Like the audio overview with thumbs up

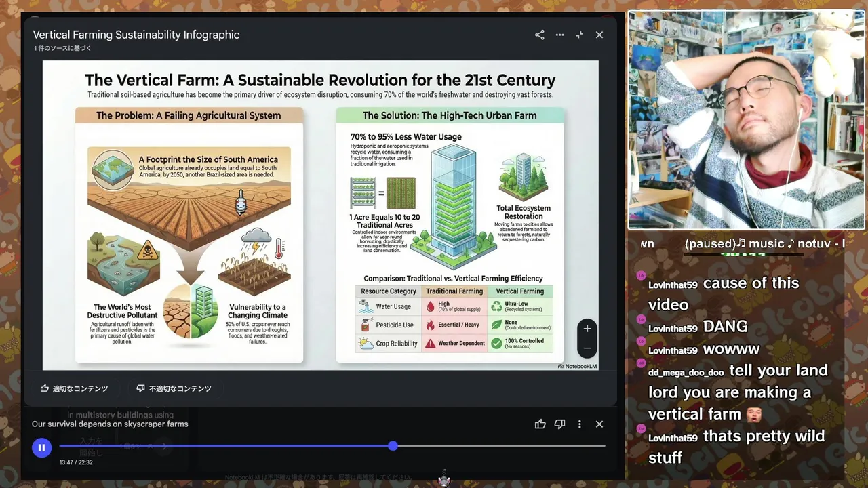(x=540, y=424)
